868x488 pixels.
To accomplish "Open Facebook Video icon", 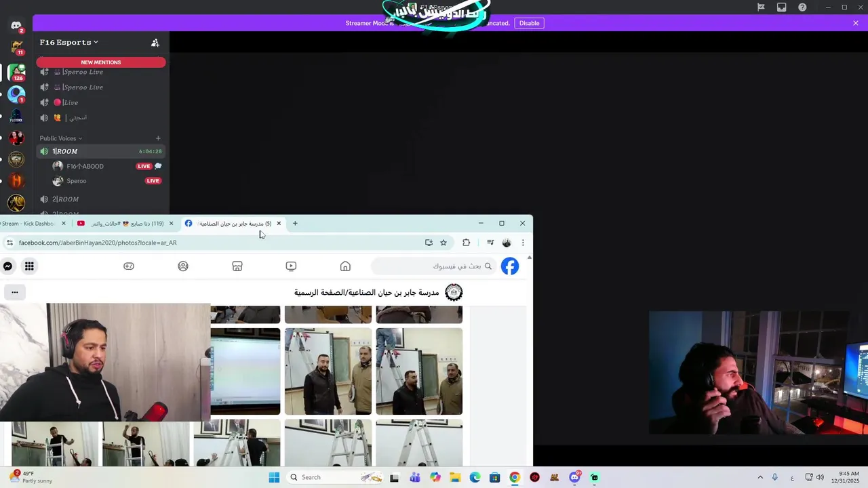I will click(291, 266).
